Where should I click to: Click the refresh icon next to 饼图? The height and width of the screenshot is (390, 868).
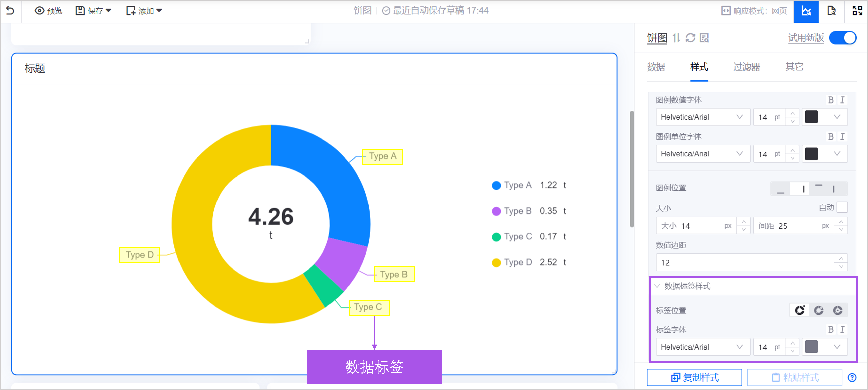click(x=690, y=38)
